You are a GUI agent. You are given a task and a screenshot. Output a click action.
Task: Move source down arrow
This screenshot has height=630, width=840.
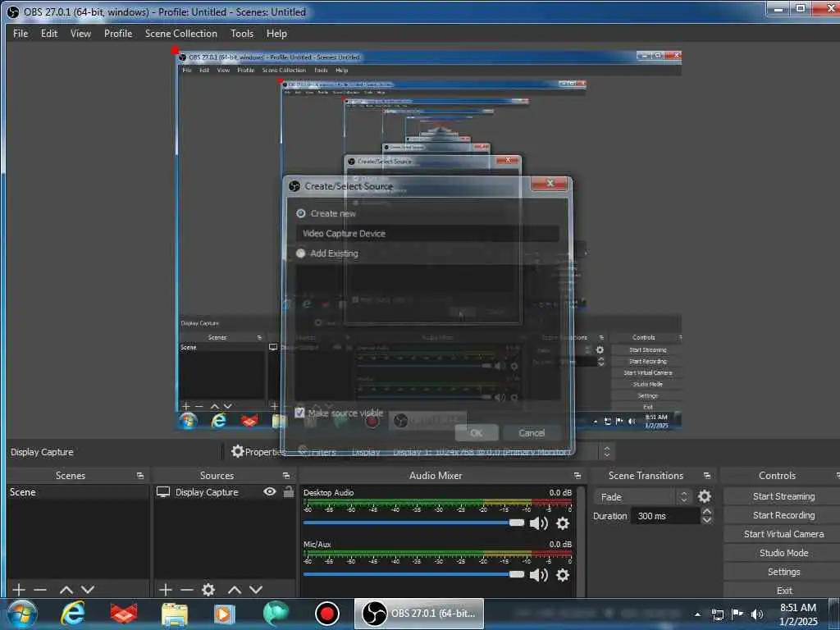click(256, 590)
